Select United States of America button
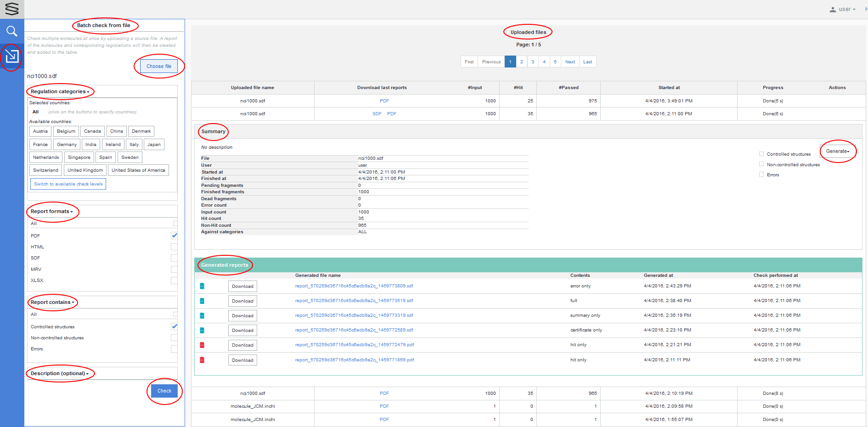The image size is (868, 427). 138,170
